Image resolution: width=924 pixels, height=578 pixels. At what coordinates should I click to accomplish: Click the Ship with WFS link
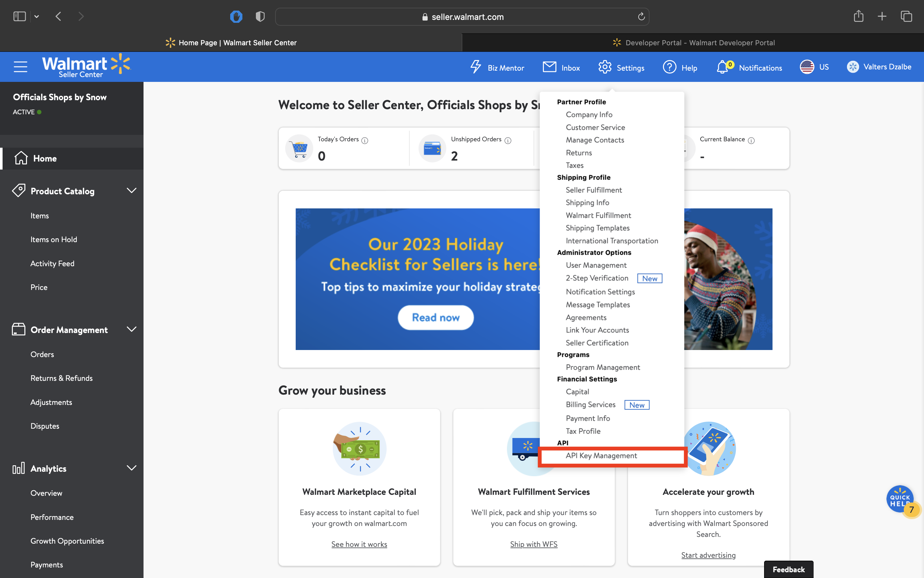[x=534, y=544]
